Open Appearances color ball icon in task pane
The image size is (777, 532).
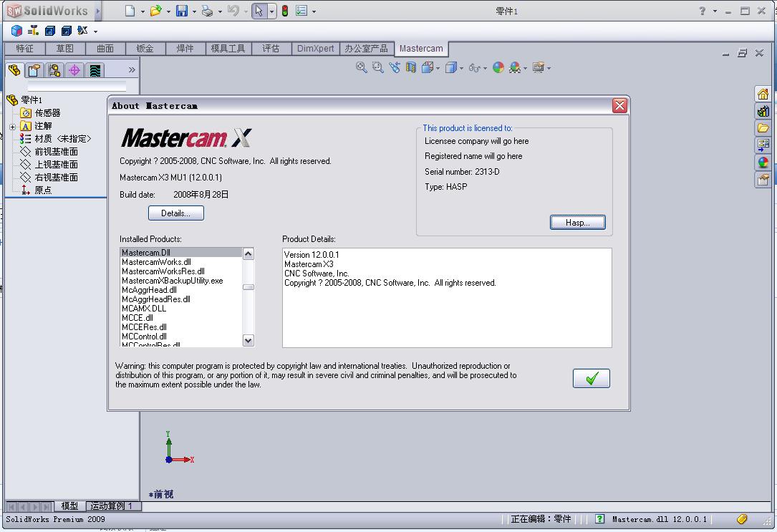pyautogui.click(x=763, y=163)
